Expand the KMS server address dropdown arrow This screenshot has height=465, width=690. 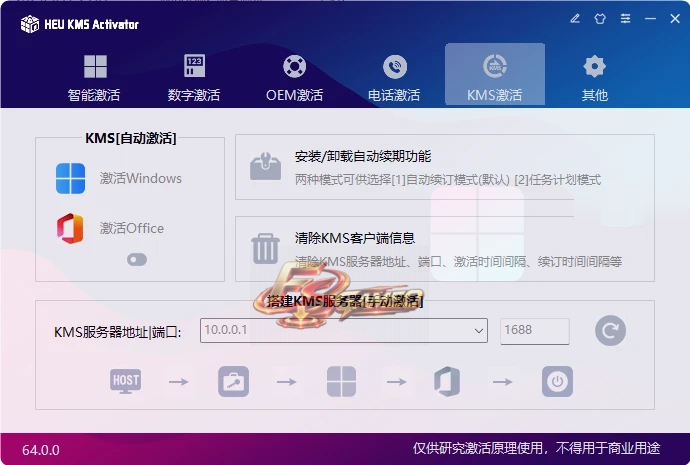point(479,331)
